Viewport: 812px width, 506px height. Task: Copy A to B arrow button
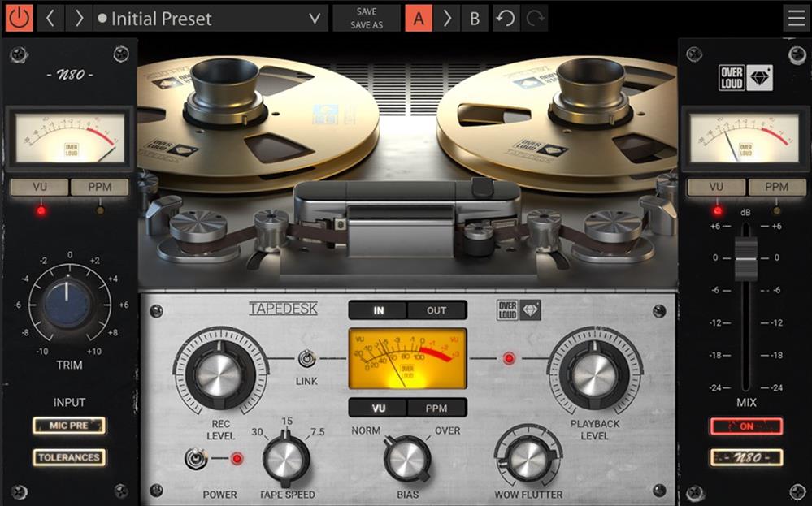click(x=447, y=19)
